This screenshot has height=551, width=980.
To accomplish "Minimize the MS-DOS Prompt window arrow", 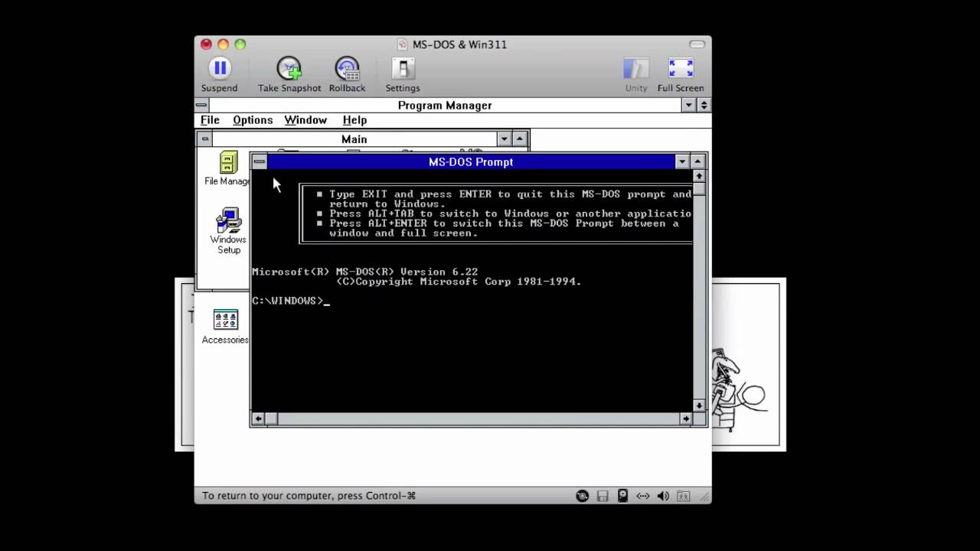I will click(x=681, y=161).
